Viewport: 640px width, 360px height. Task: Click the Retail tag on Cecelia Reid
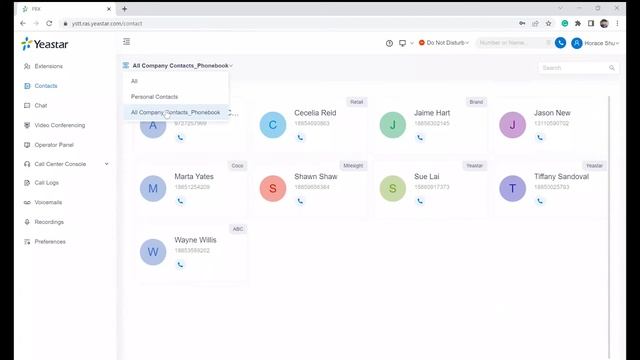point(356,102)
